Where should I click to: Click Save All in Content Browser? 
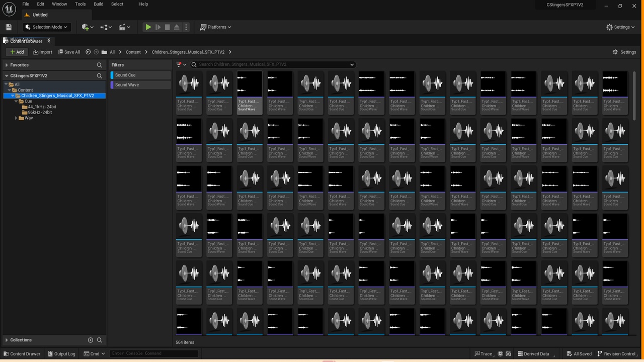point(69,52)
